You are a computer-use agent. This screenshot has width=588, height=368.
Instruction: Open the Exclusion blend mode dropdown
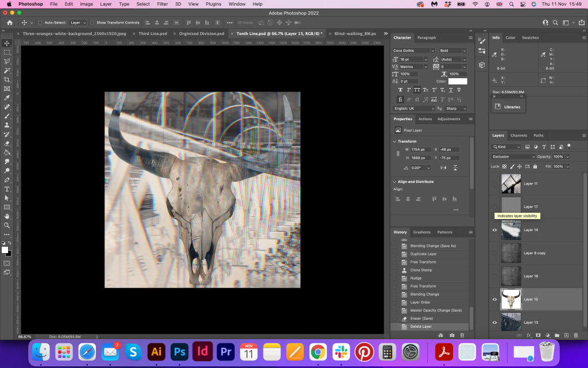point(513,156)
